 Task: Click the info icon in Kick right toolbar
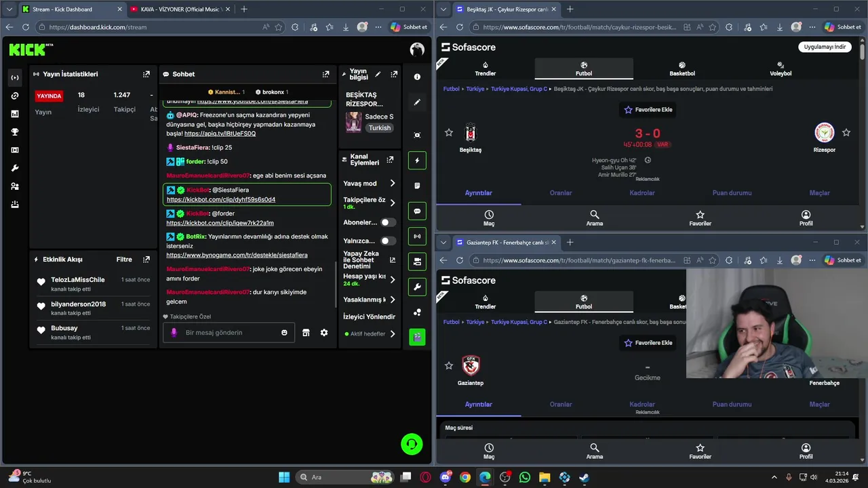417,77
